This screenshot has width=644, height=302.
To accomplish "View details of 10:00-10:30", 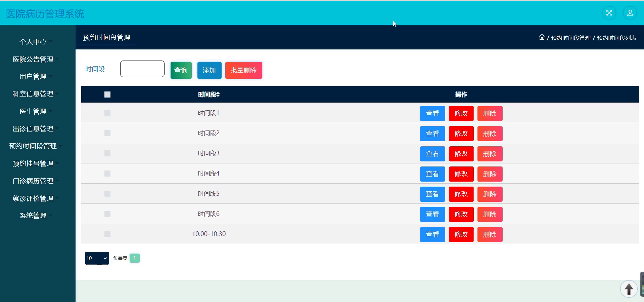I will pos(432,234).
